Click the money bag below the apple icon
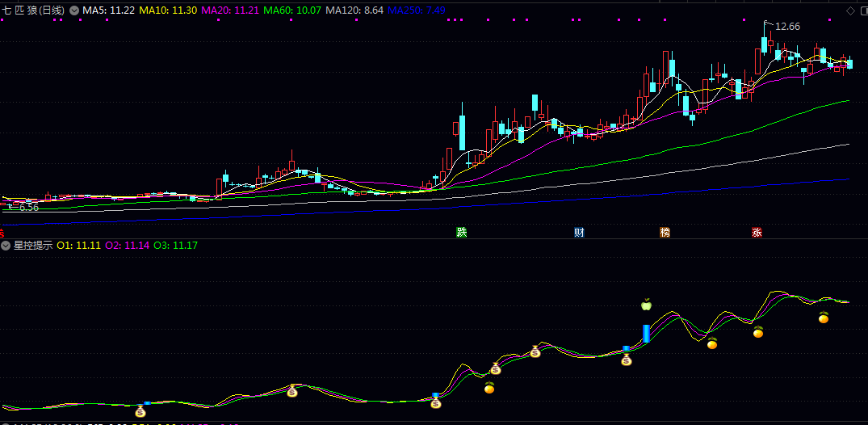 (x=627, y=360)
